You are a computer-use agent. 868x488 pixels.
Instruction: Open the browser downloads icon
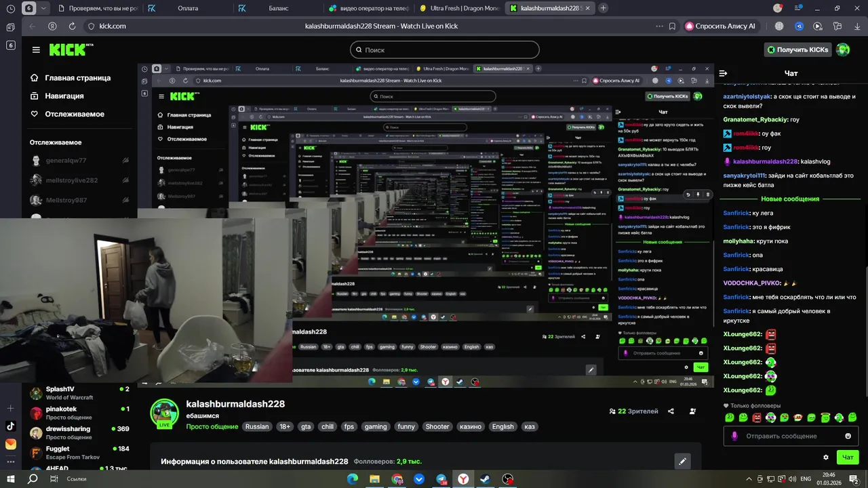(x=856, y=26)
